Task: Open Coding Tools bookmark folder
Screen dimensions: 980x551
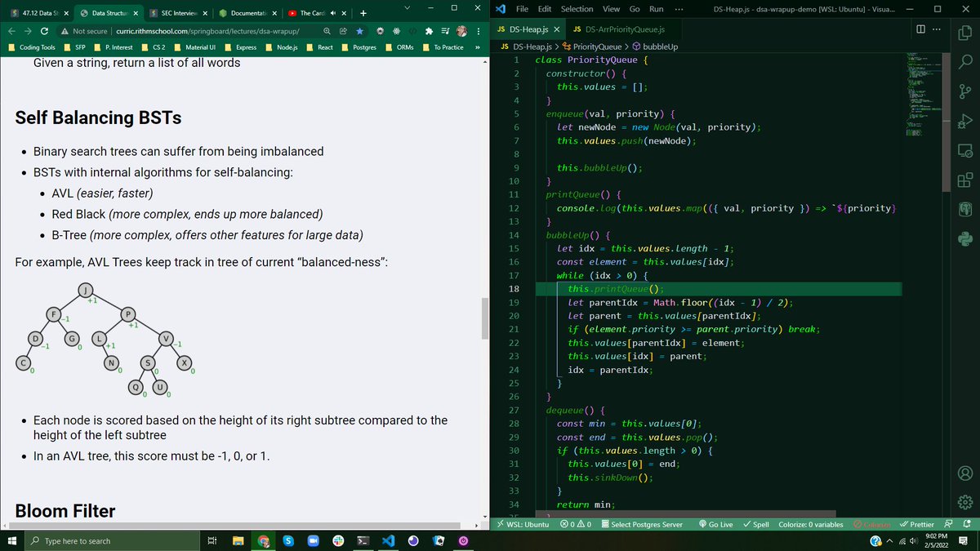Action: click(x=32, y=47)
